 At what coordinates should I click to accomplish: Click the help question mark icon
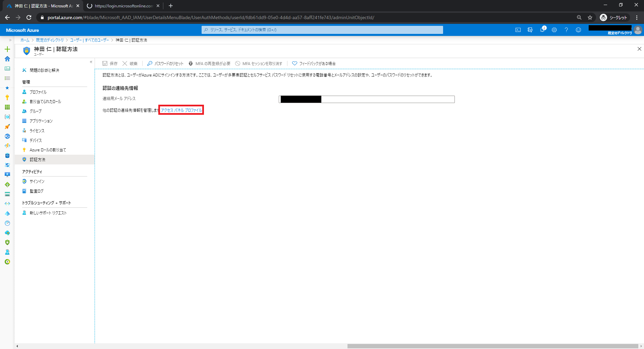(x=566, y=30)
